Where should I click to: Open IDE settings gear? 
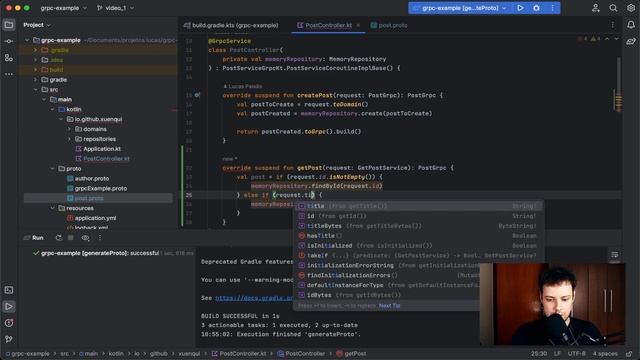point(631,8)
